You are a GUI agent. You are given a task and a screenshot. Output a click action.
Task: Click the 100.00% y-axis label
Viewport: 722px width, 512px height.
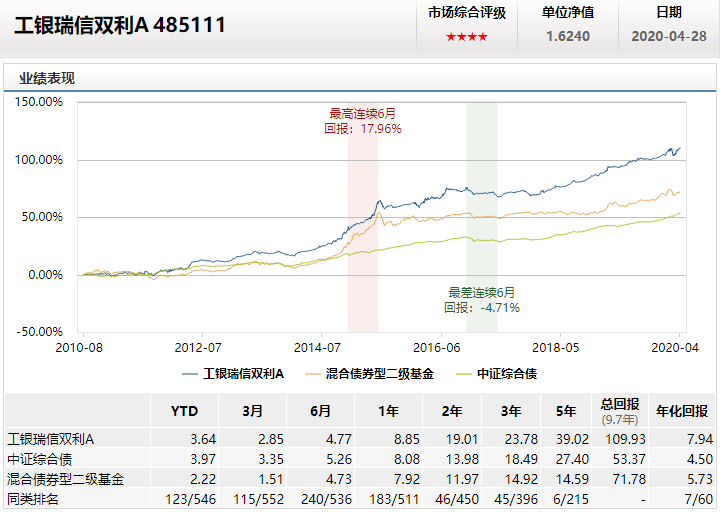coord(39,160)
